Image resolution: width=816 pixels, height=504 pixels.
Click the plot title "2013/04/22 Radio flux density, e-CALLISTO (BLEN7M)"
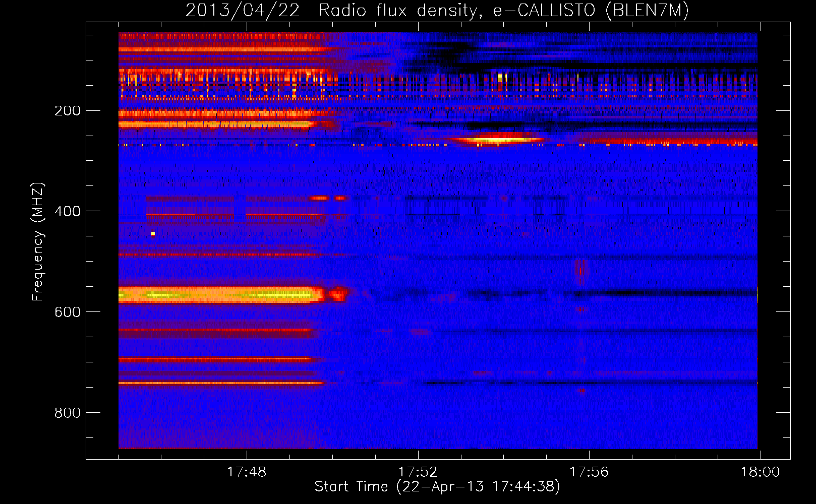click(x=437, y=10)
